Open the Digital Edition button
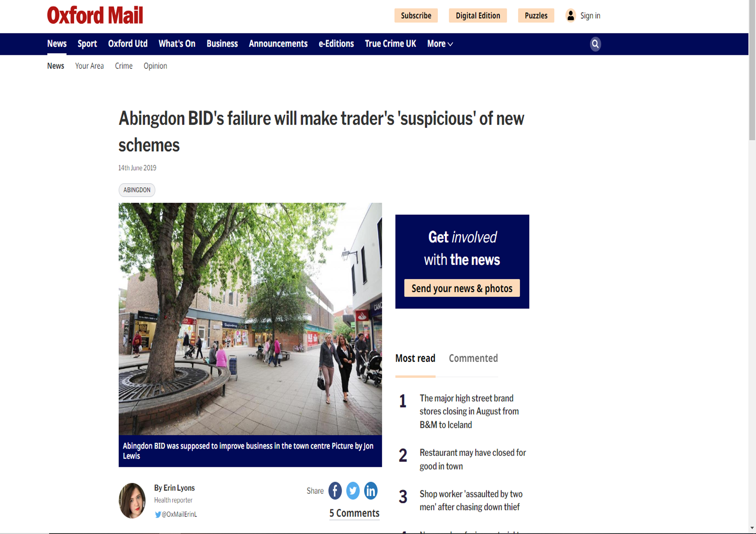This screenshot has width=756, height=534. click(477, 15)
